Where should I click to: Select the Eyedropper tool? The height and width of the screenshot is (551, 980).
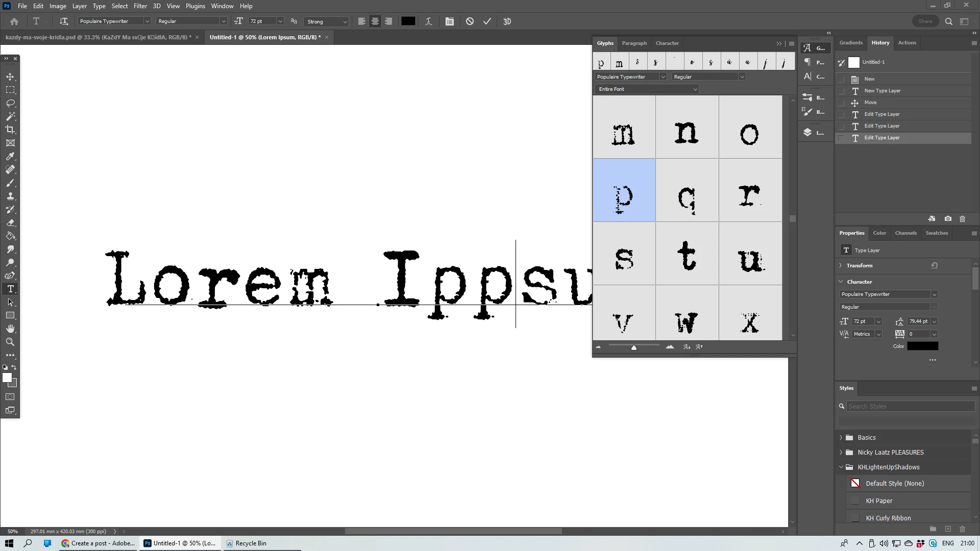(10, 157)
